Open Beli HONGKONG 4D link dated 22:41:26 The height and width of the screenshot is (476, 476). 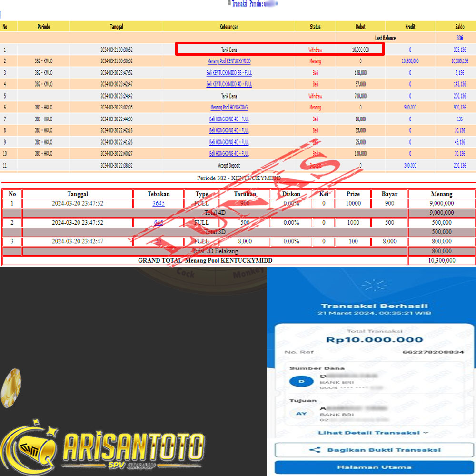point(229,142)
